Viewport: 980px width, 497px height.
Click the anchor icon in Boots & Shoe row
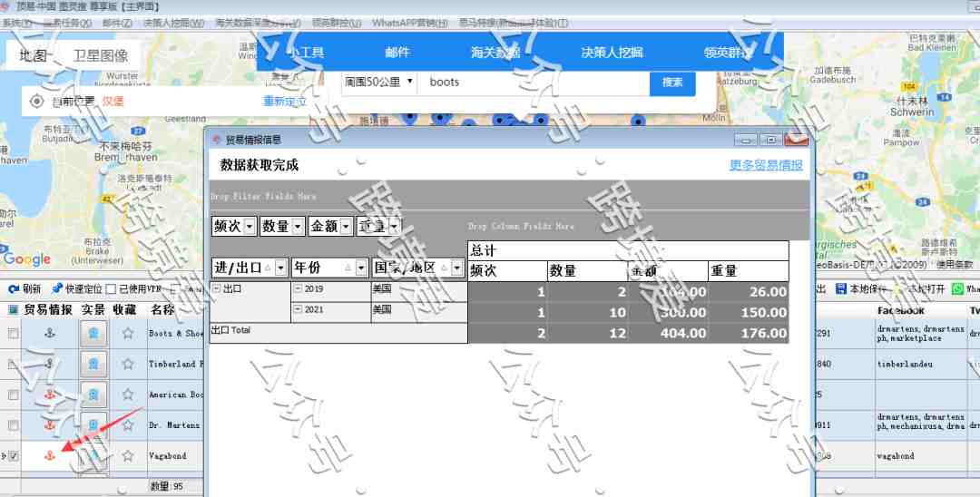(x=50, y=334)
